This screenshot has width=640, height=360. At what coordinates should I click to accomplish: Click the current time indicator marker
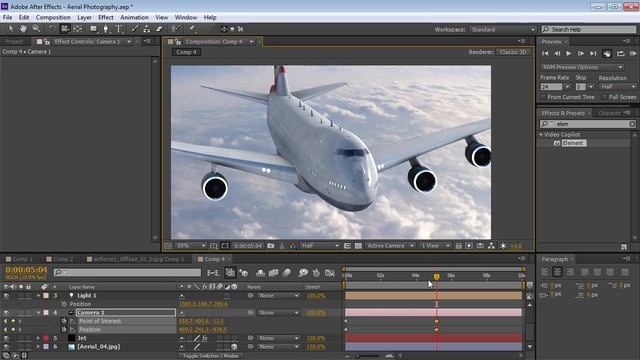click(436, 277)
